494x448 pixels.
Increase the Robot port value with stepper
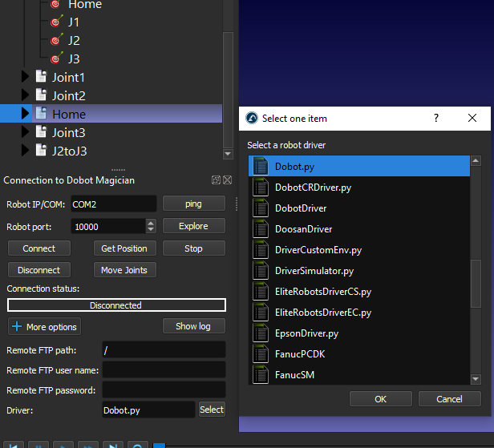click(x=151, y=223)
